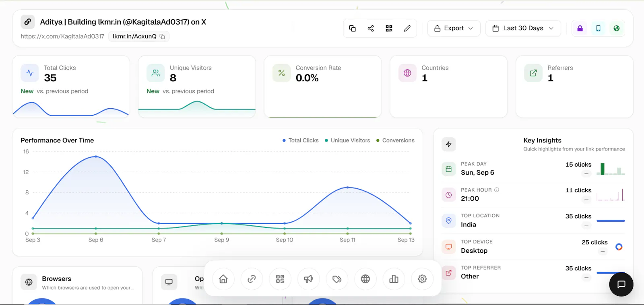Click the Peak Hour clock icon
This screenshot has height=305, width=644.
point(448,195)
